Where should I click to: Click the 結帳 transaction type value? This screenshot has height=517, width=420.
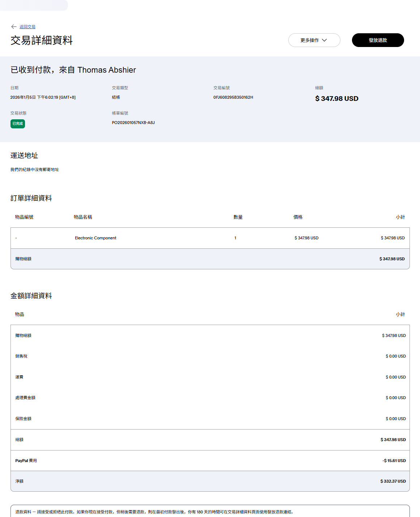pyautogui.click(x=116, y=97)
